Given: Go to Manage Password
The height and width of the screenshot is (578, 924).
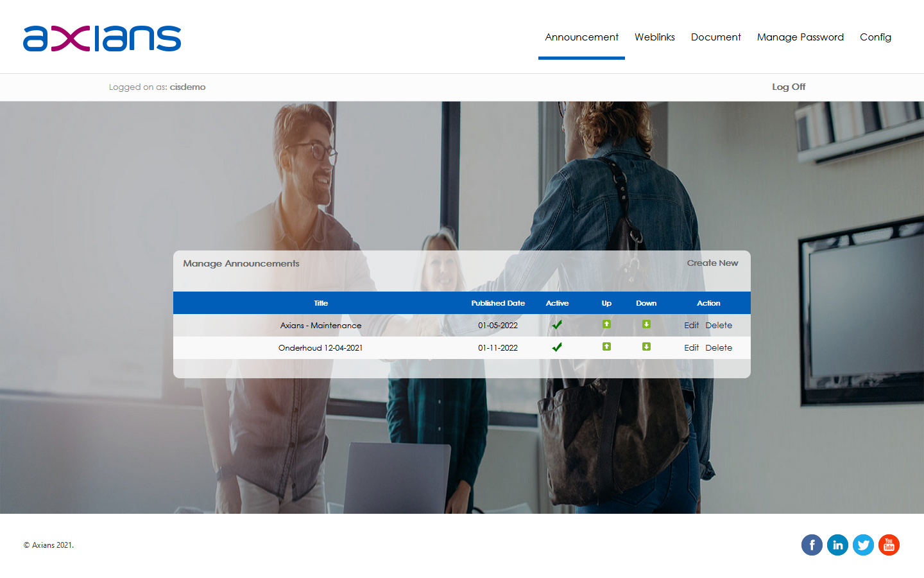Looking at the screenshot, I should 800,37.
